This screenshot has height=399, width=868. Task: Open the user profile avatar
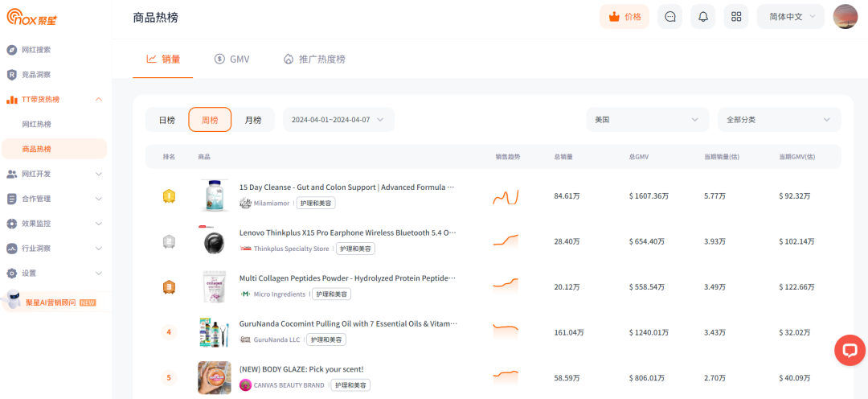(x=845, y=17)
